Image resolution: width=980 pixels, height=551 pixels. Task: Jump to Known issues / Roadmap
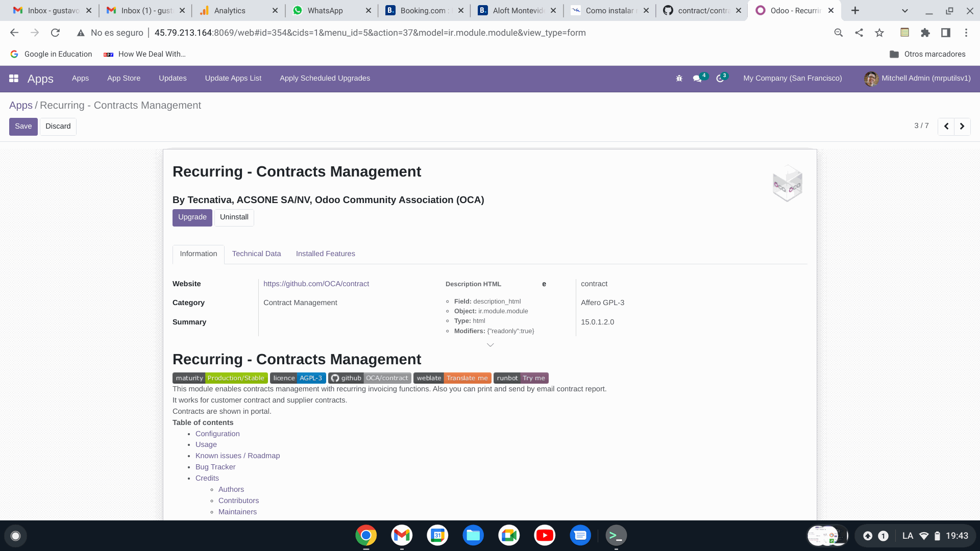[237, 456]
